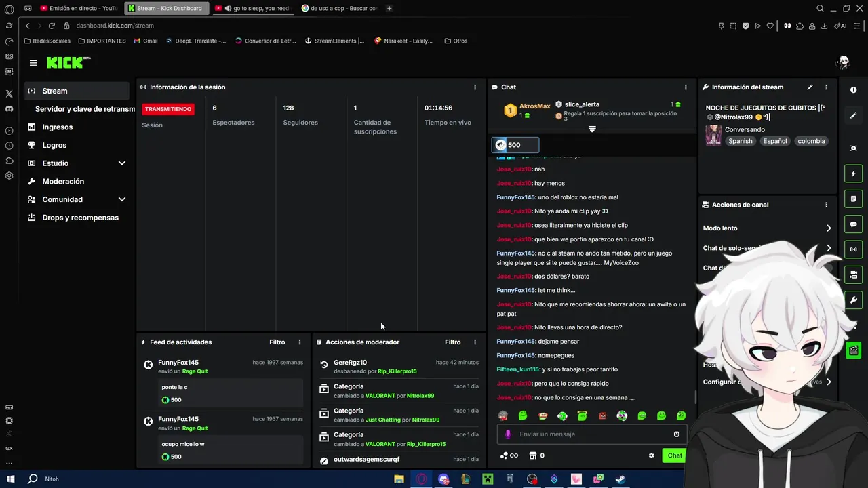Screen dimensions: 868x488
Task: Open Chat de solo-seguidores chevron
Action: coord(829,248)
